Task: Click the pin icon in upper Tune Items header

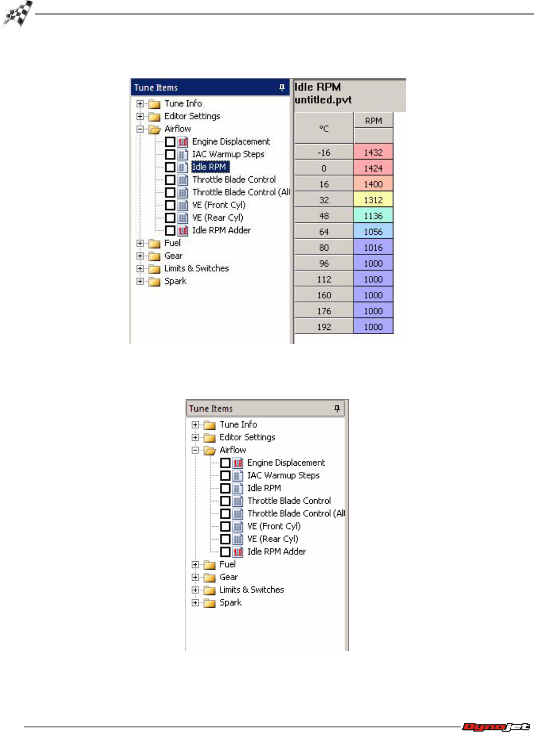Action: pyautogui.click(x=282, y=88)
